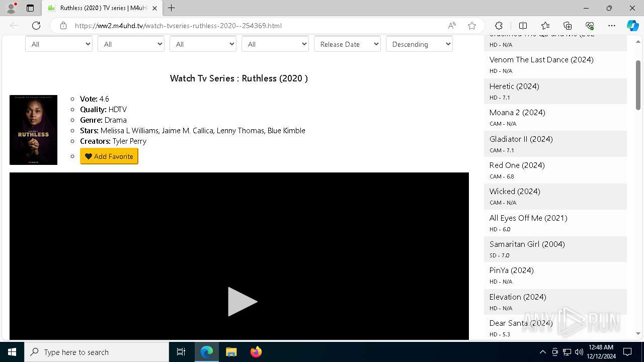Open Microsoft Edge taskbar icon

207,352
